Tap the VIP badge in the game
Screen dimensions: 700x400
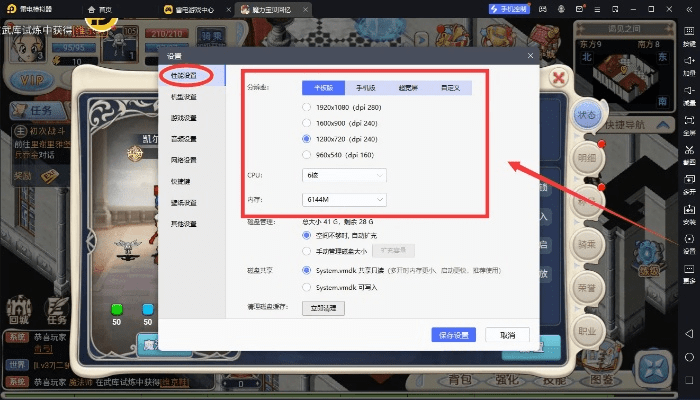[32, 79]
